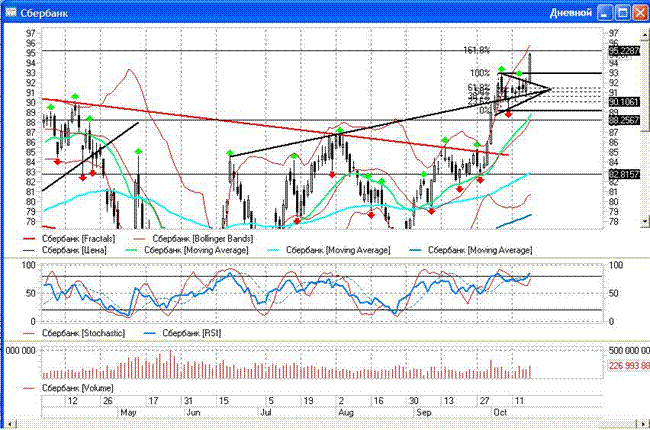Click the Сбербанк title text
The image size is (650, 430).
point(44,13)
